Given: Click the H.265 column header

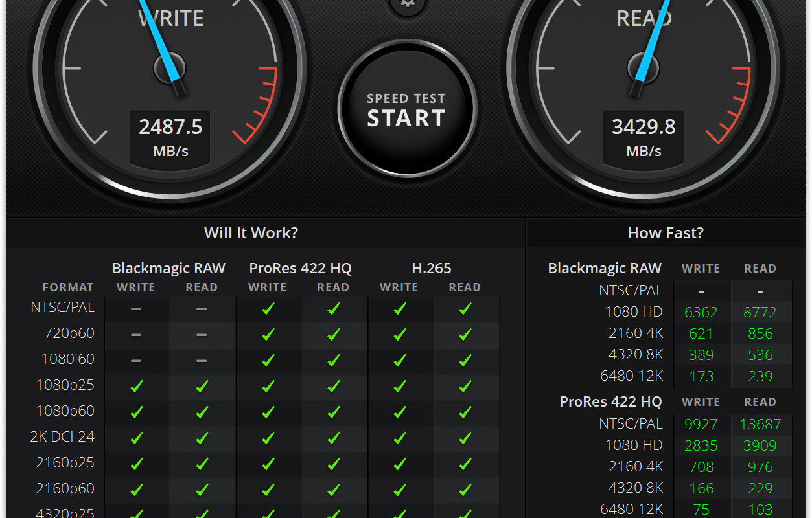Looking at the screenshot, I should click(432, 268).
